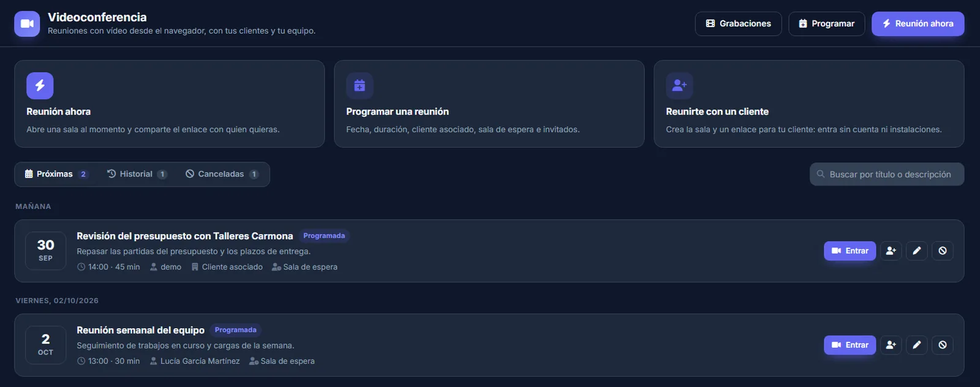Click the calendar icon on Programar una reunión card
This screenshot has width=980, height=387.
click(360, 86)
